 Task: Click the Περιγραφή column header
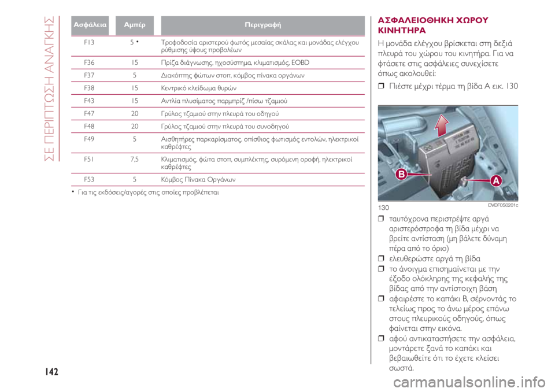click(262, 25)
